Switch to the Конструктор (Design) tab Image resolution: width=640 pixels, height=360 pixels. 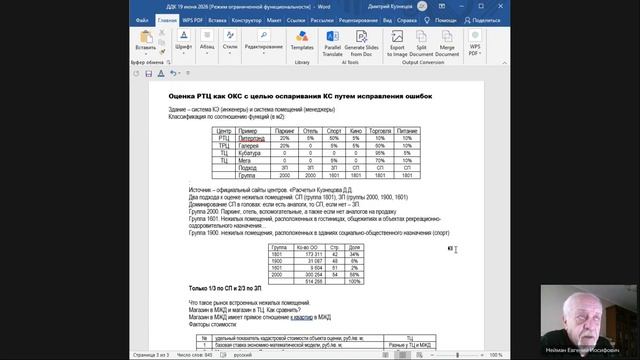(x=247, y=20)
